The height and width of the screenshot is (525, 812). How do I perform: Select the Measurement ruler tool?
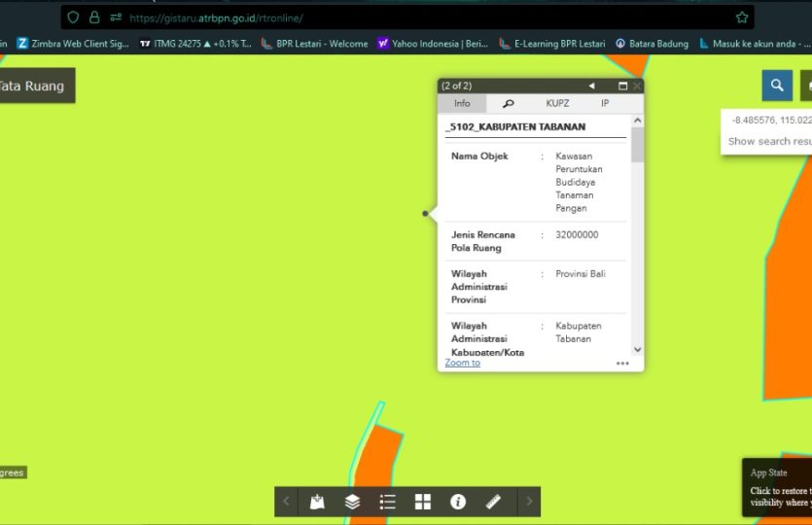[493, 502]
